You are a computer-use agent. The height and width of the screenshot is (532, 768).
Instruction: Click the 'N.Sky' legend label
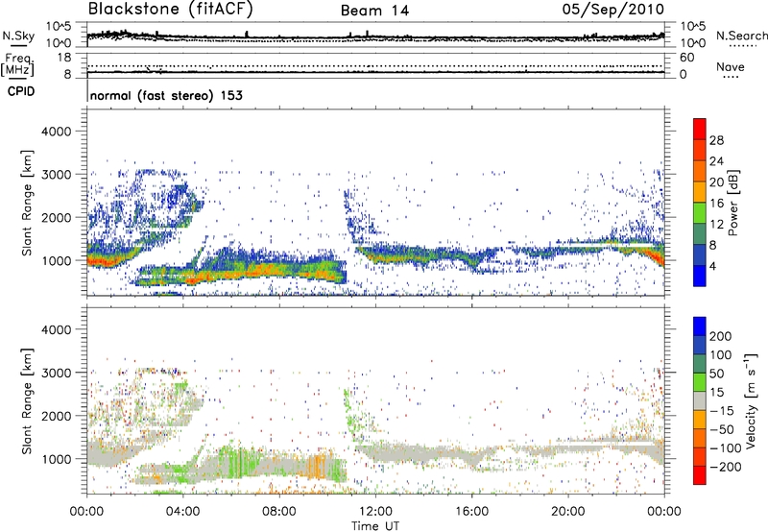pyautogui.click(x=18, y=36)
